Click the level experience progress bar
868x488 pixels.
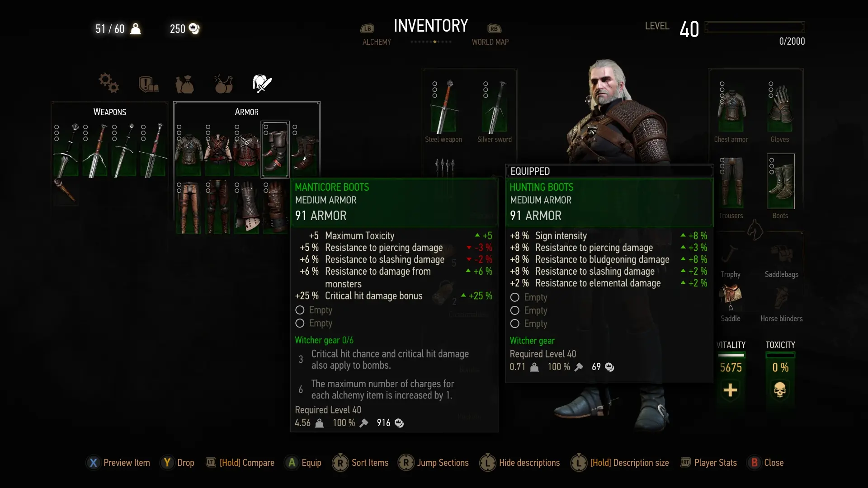point(755,27)
